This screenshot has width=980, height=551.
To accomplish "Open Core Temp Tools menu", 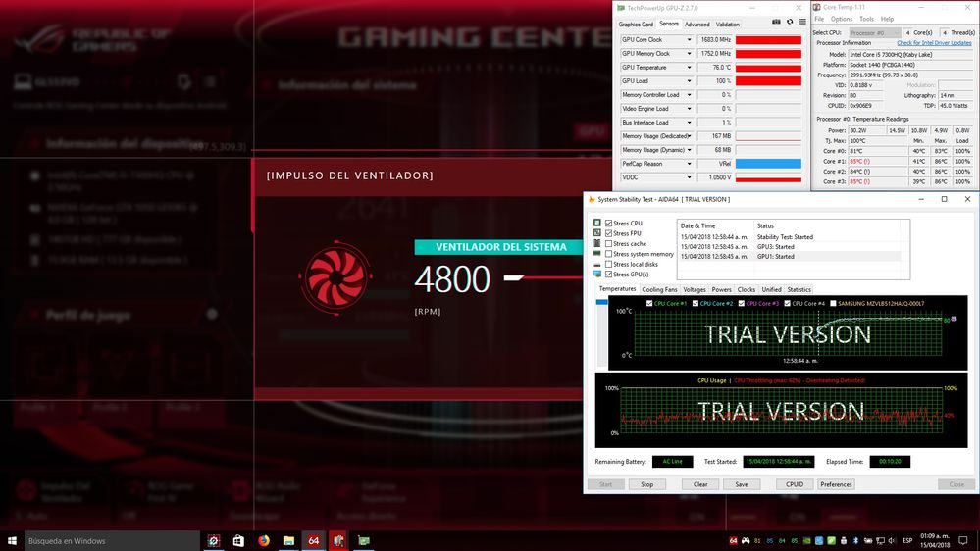I will (x=866, y=19).
